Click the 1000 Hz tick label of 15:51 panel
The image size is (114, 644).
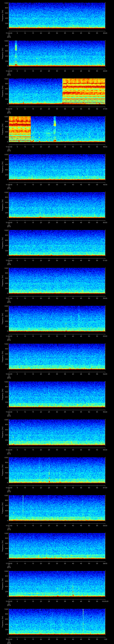point(6,268)
